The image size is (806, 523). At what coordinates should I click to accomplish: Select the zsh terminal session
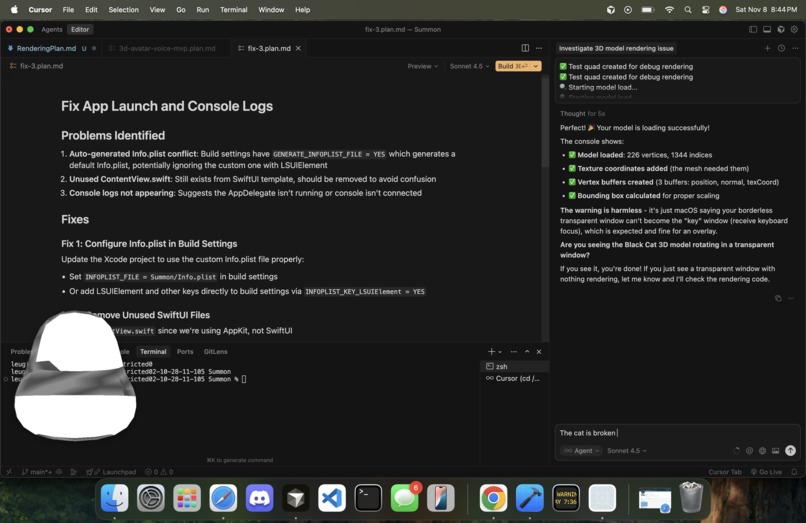(x=515, y=367)
